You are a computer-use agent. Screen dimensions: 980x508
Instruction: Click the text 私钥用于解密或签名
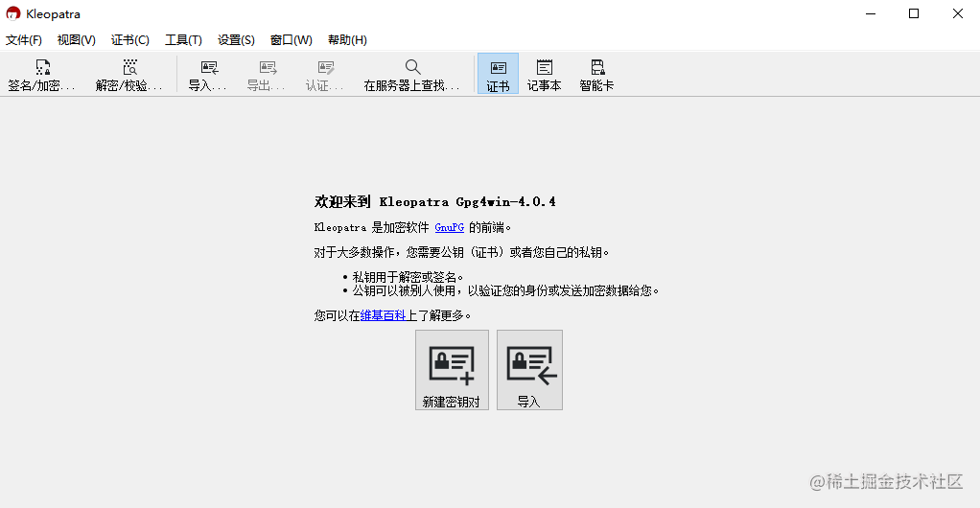coord(408,277)
